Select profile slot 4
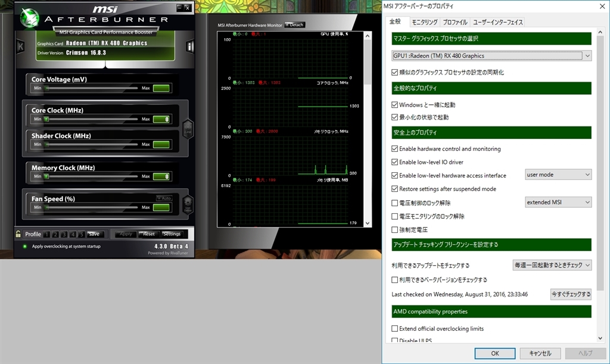610x364 pixels. point(72,234)
